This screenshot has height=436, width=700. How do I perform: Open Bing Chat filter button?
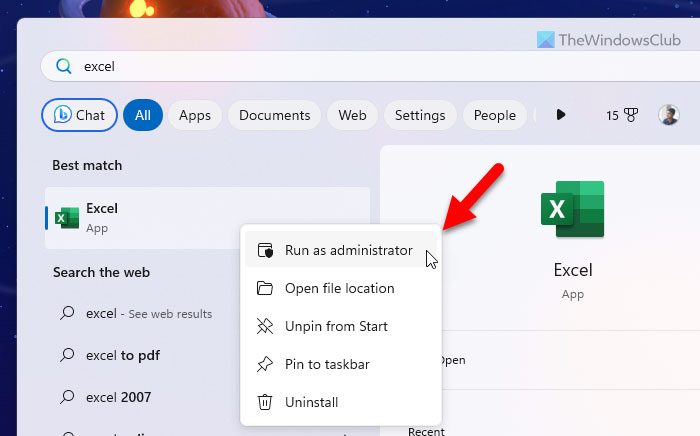(x=79, y=115)
